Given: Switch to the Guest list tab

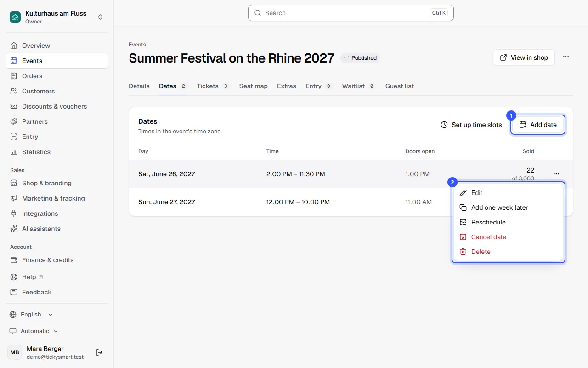Looking at the screenshot, I should (400, 86).
